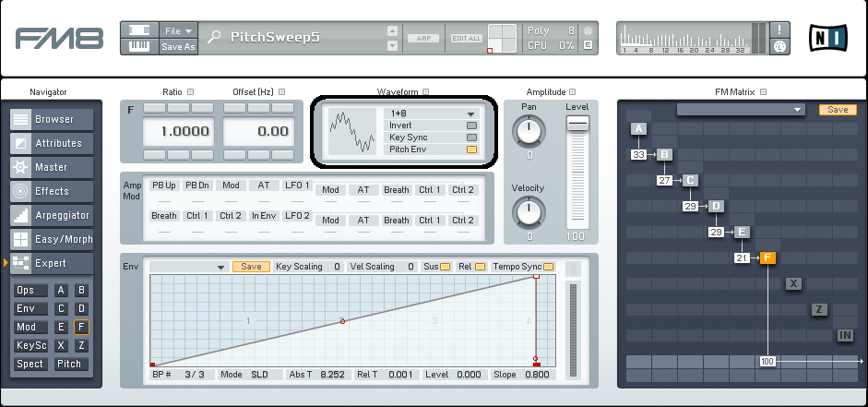Click the Velocity knob

pyautogui.click(x=529, y=213)
